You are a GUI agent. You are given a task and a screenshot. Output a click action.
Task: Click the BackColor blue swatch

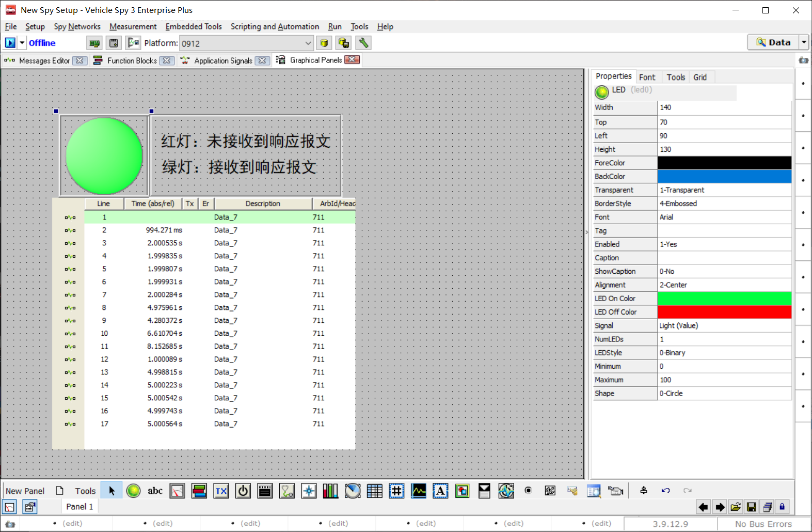[x=724, y=177]
